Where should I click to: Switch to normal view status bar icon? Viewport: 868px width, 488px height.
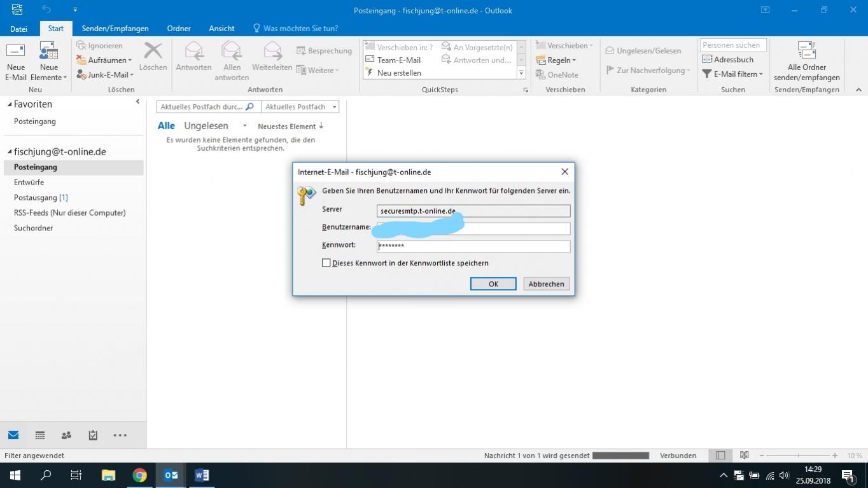[720, 456]
